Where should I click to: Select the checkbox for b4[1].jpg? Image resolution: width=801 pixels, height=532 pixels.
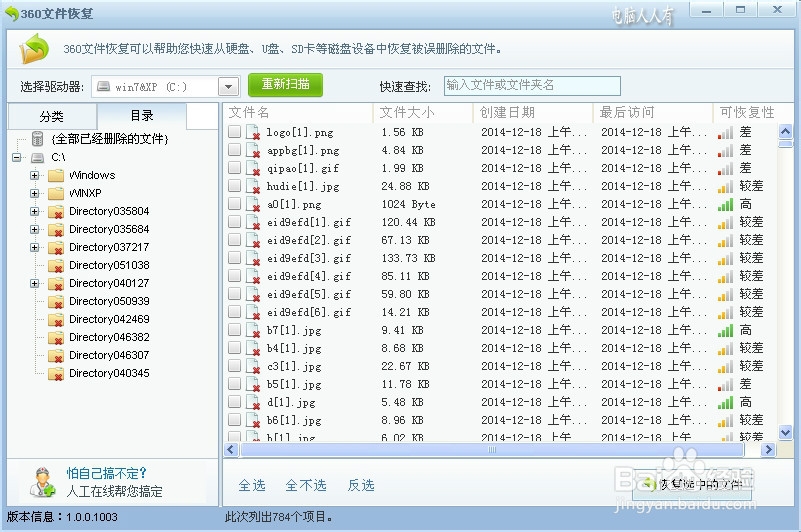234,348
